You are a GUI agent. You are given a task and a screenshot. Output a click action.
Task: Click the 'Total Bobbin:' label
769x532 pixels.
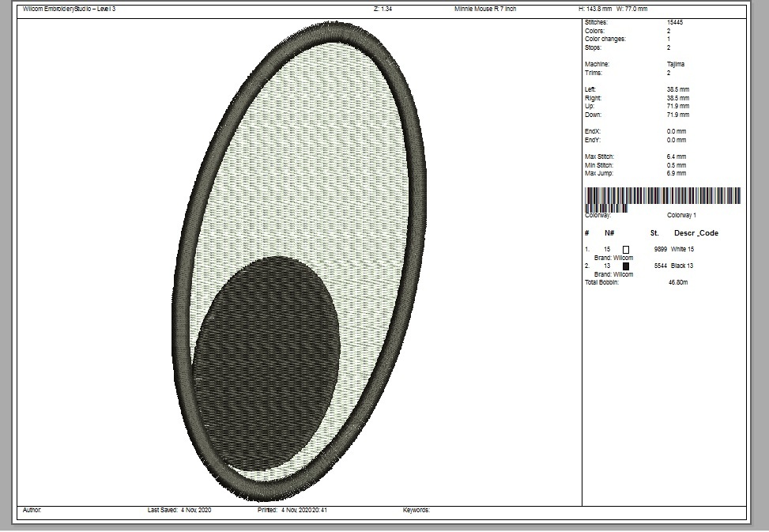[x=601, y=283]
